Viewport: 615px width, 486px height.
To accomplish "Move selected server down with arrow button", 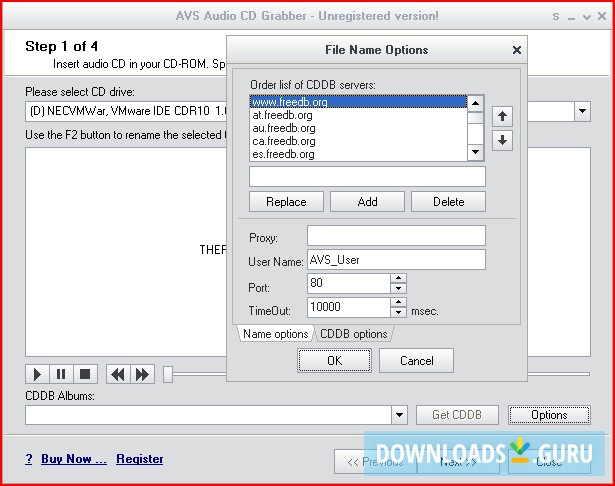I will [x=502, y=140].
